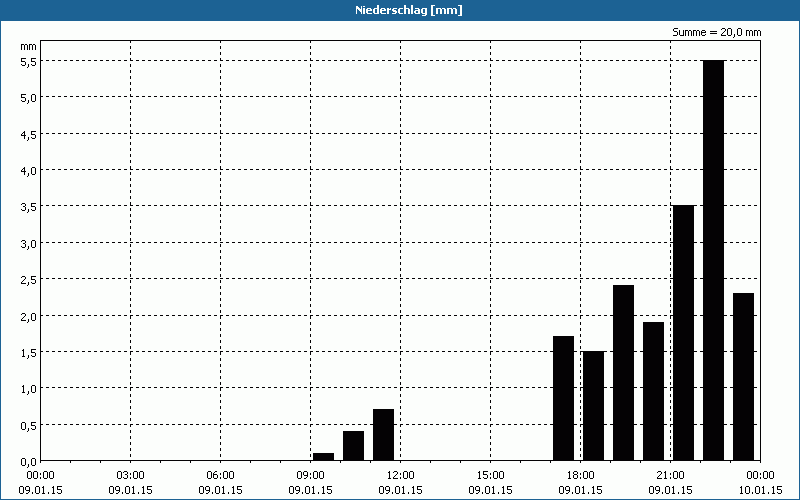Click the 06:00 time label
This screenshot has width=800, height=500.
tap(220, 476)
